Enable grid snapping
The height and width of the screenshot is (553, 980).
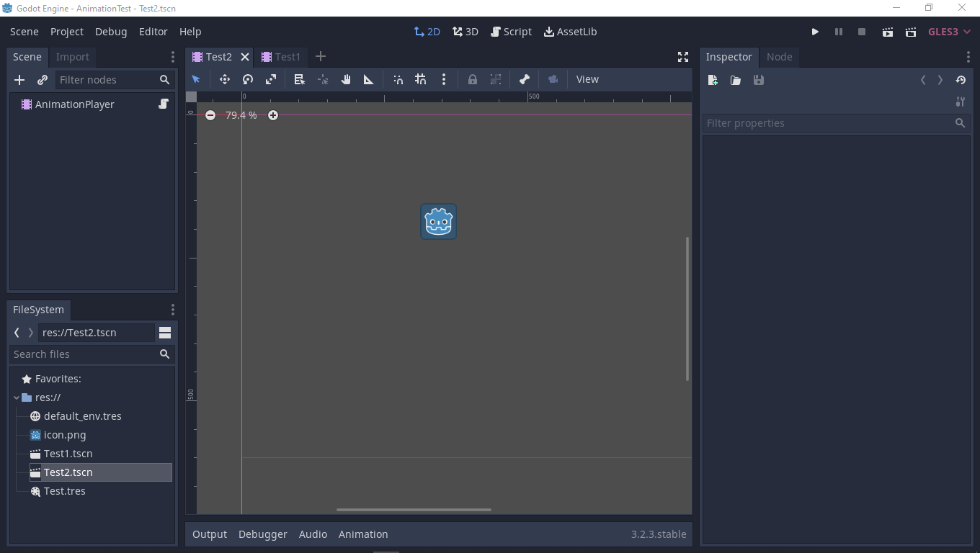tap(420, 79)
